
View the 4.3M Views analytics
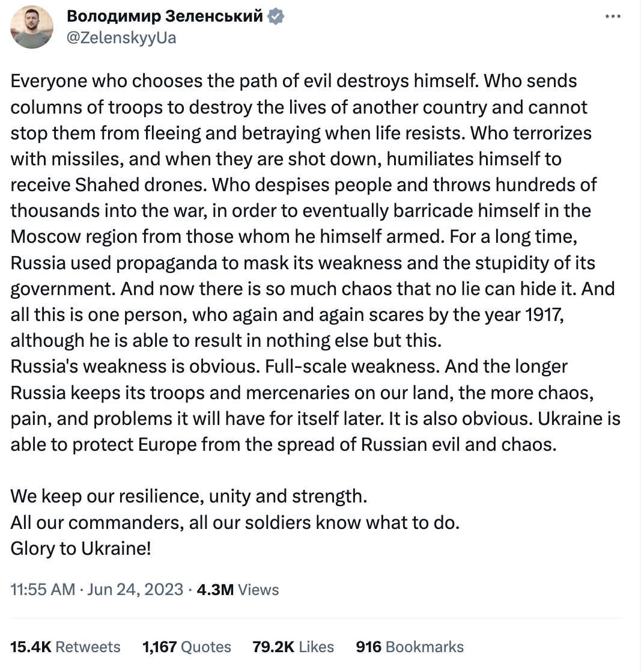(238, 590)
